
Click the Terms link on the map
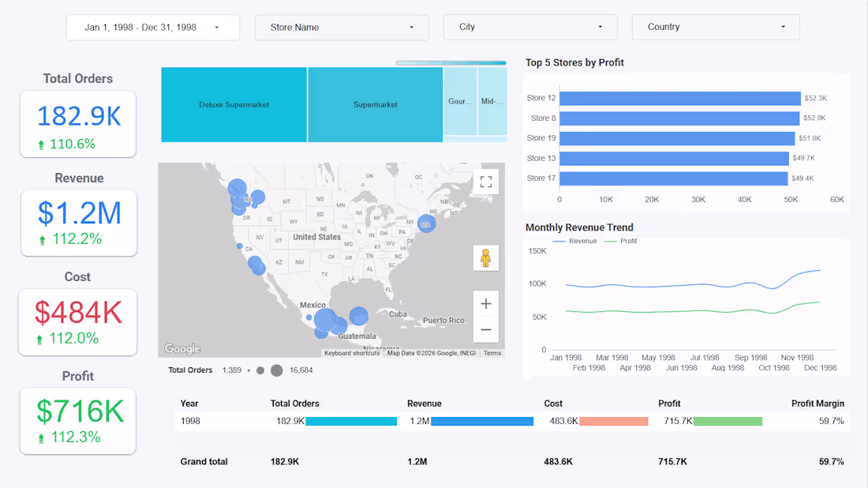pyautogui.click(x=492, y=353)
